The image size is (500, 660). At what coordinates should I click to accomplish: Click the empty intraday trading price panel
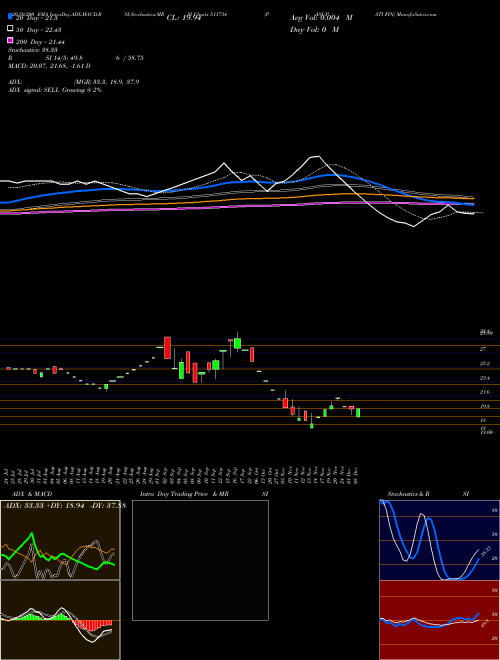(x=200, y=560)
